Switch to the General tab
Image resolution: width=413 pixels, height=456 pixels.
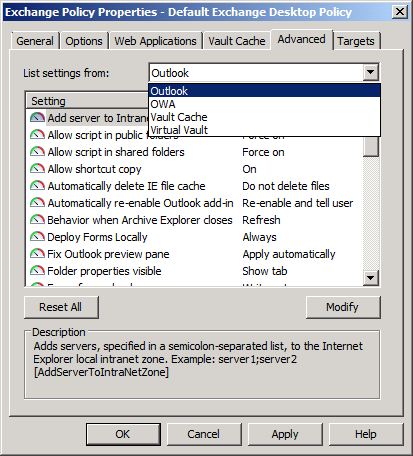tap(35, 41)
